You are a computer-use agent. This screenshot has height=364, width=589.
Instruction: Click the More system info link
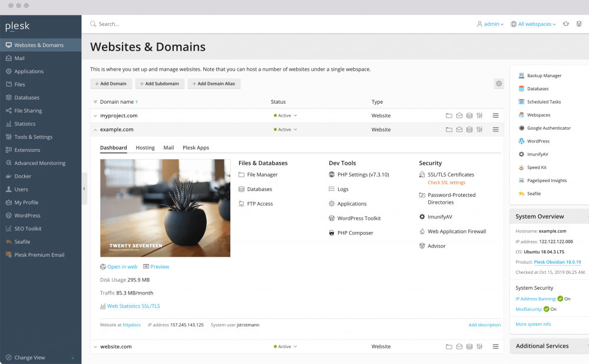pyautogui.click(x=533, y=324)
